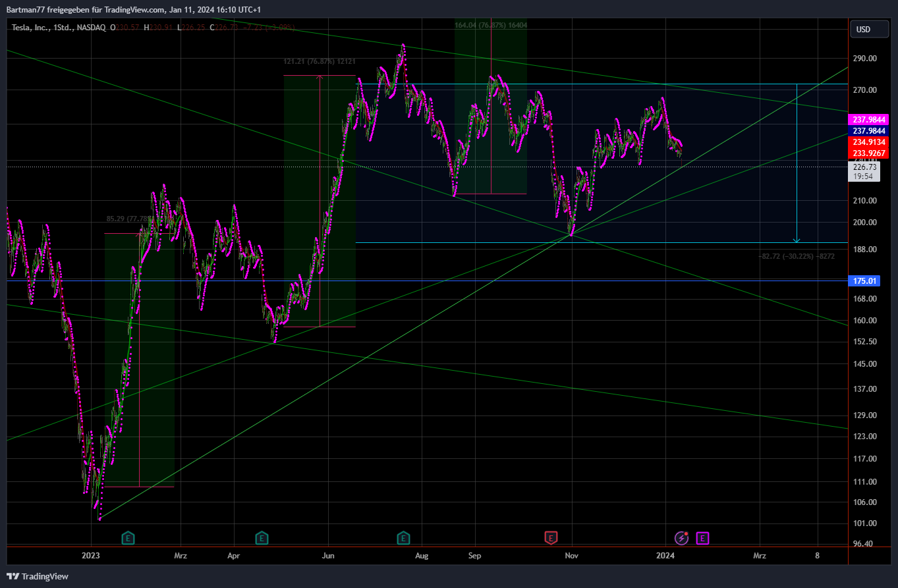Click the red 233.9267 price label
This screenshot has height=588, width=898.
[x=870, y=153]
